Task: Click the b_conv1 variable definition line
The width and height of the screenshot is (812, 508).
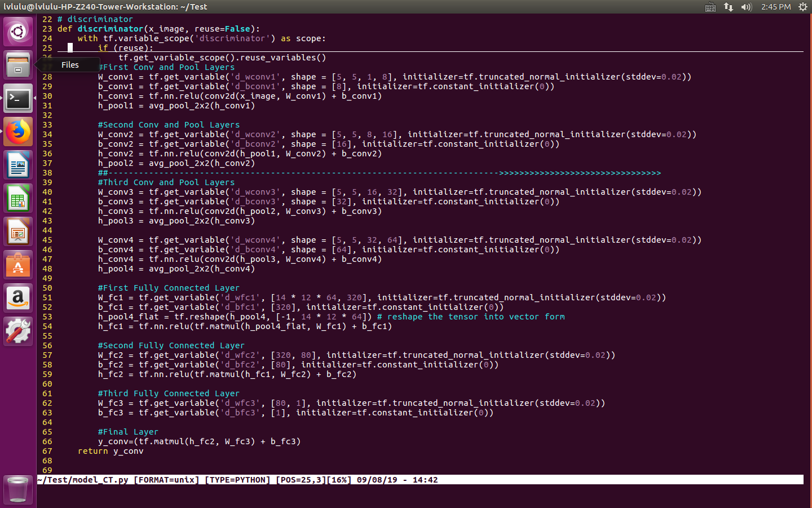Action: pyautogui.click(x=326, y=86)
